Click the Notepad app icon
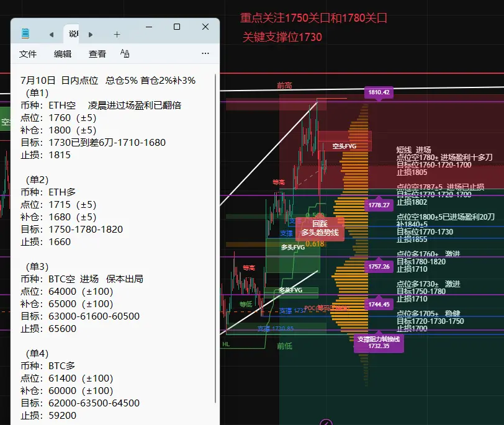 click(x=25, y=34)
